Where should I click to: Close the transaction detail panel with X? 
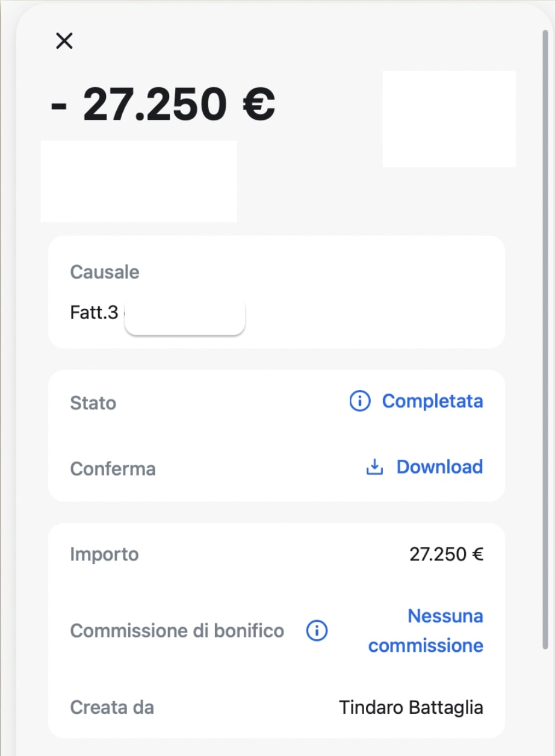point(64,41)
